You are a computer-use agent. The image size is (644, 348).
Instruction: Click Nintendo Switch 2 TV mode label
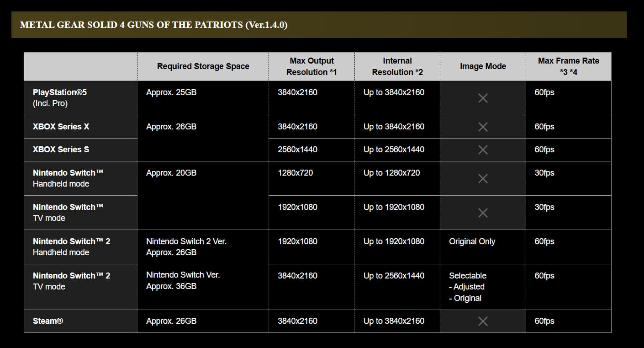72,281
